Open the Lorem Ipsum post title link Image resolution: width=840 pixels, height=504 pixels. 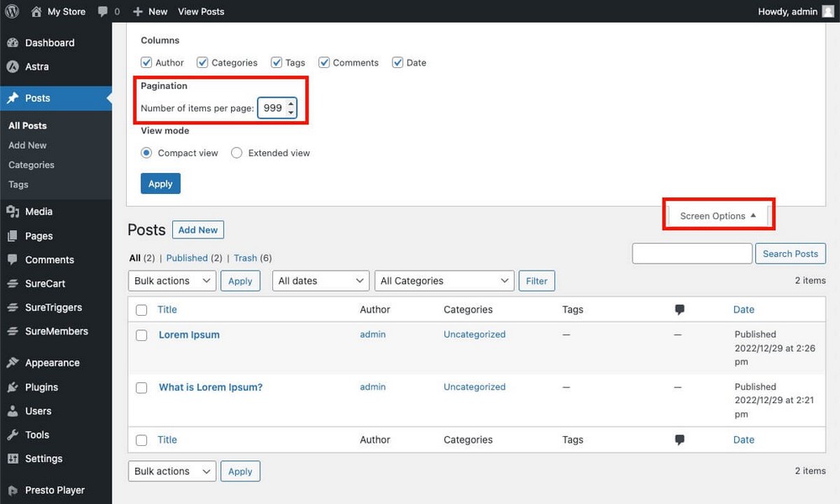(x=189, y=335)
